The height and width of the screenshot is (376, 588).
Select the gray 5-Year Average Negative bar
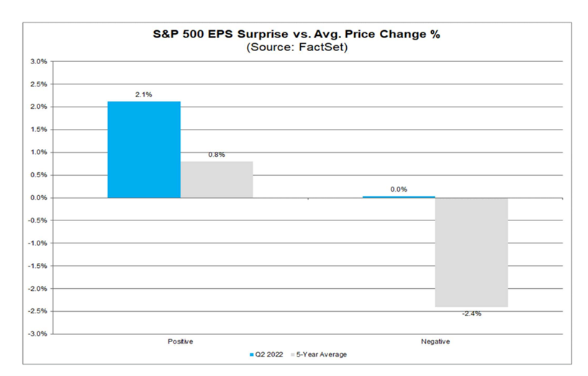coord(471,252)
